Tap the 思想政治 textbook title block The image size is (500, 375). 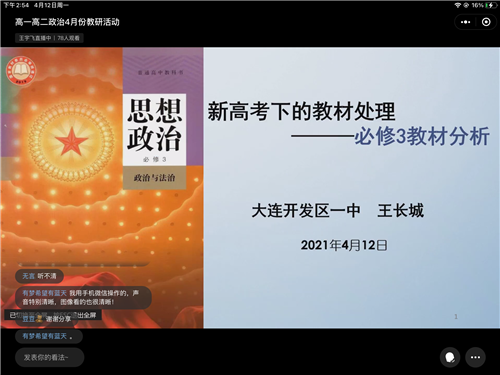click(154, 130)
